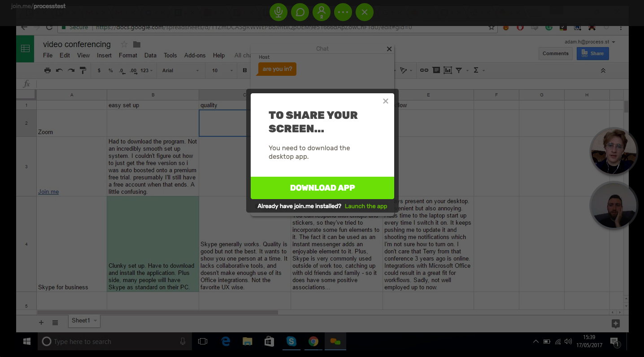Click the move to folder icon
The height and width of the screenshot is (357, 644).
pos(137,44)
